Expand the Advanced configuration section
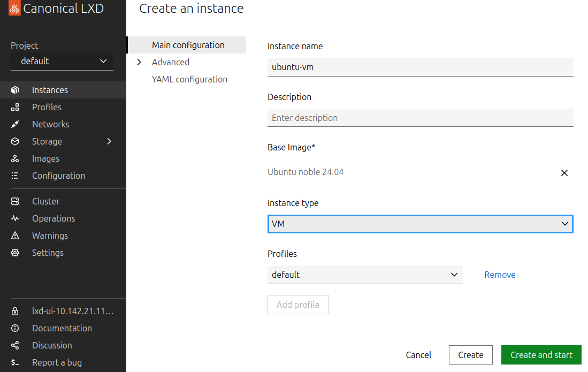This screenshot has height=372, width=588. point(139,62)
